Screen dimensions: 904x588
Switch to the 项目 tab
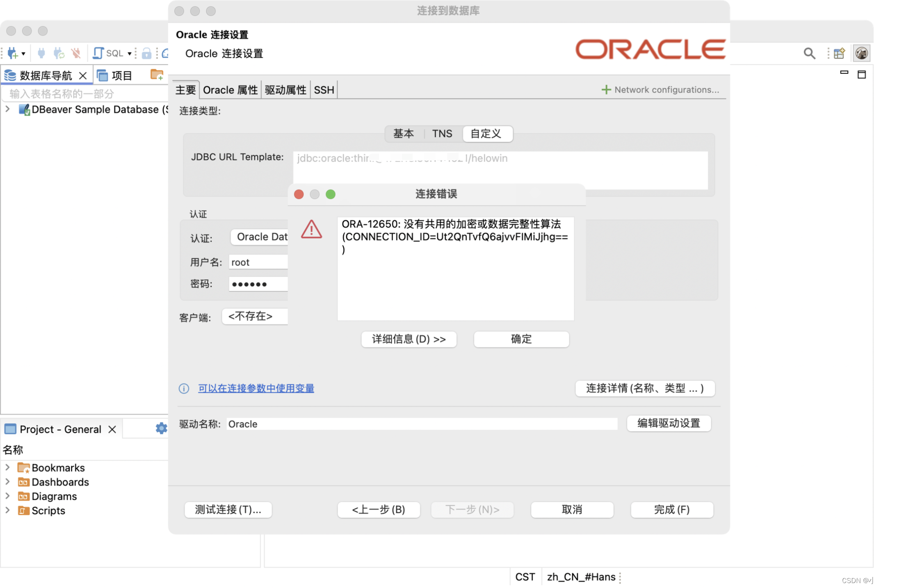(x=115, y=75)
